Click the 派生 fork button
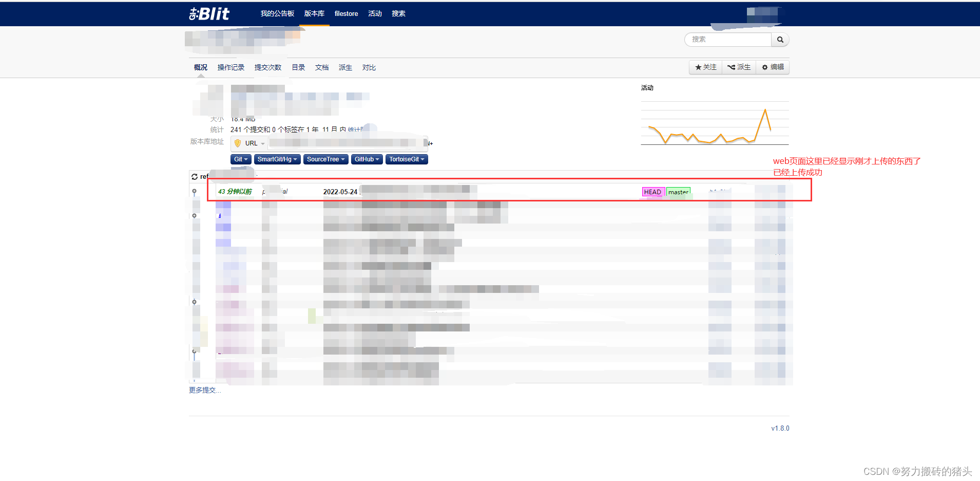This screenshot has width=980, height=481. [739, 67]
